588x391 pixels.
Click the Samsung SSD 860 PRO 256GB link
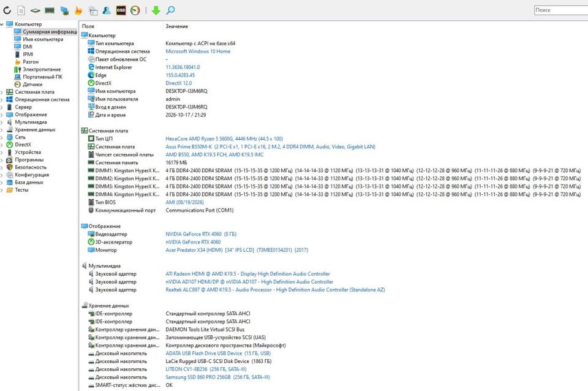coord(218,377)
